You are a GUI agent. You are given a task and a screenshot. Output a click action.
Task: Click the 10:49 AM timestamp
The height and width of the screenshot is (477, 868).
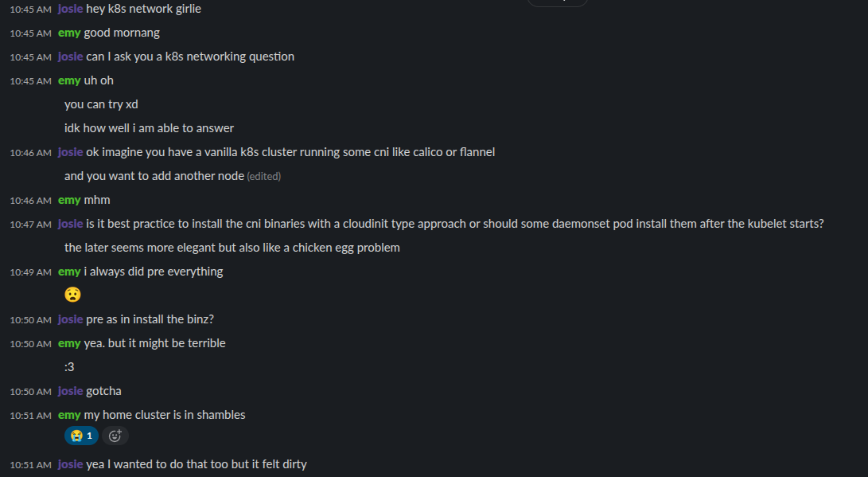pos(30,272)
